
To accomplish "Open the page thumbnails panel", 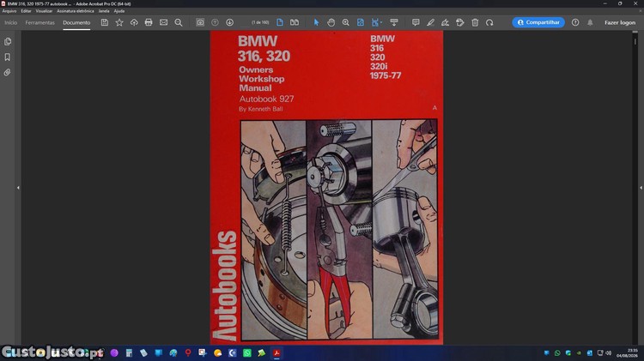I will coord(8,41).
